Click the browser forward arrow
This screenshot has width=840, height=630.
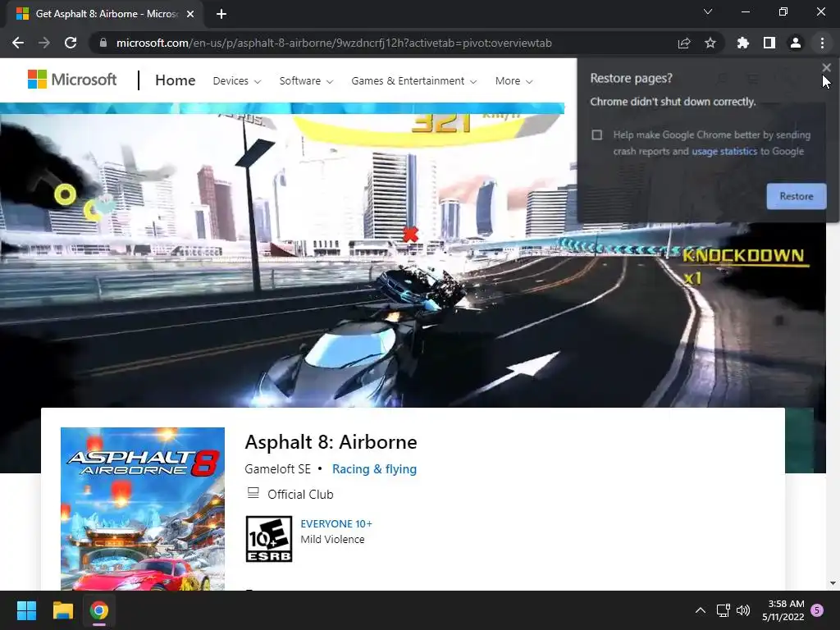click(44, 43)
